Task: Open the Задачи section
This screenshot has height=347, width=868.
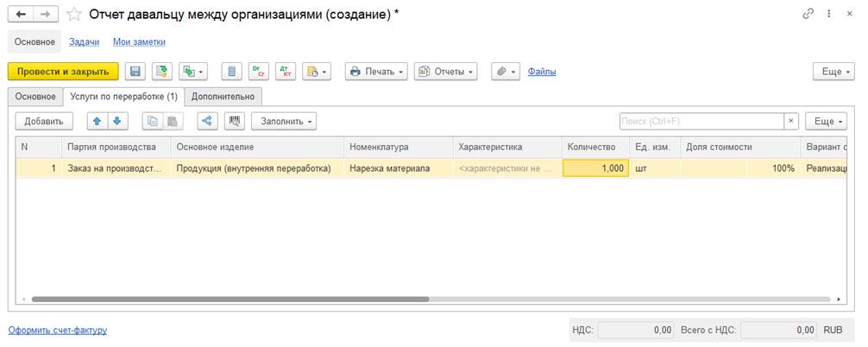Action: (x=84, y=41)
